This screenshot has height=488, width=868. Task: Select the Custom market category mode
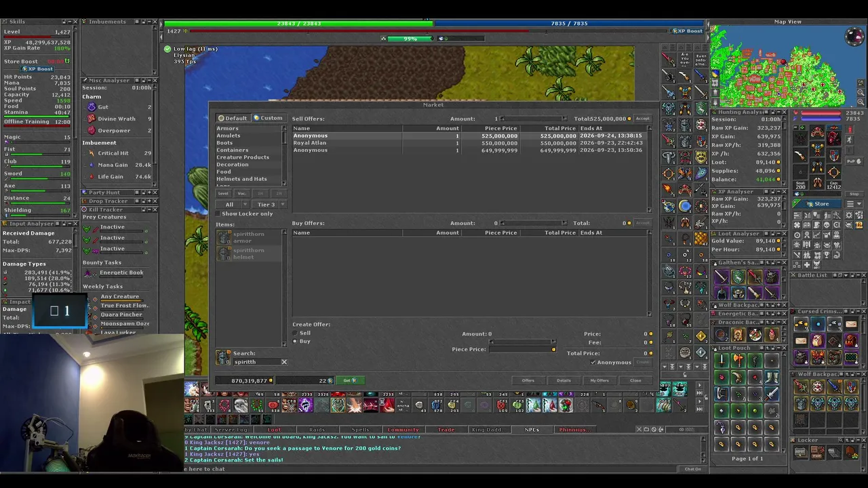click(x=268, y=118)
